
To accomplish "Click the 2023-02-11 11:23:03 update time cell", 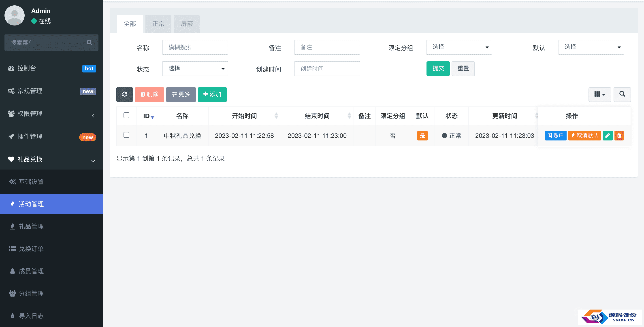I will pyautogui.click(x=505, y=136).
